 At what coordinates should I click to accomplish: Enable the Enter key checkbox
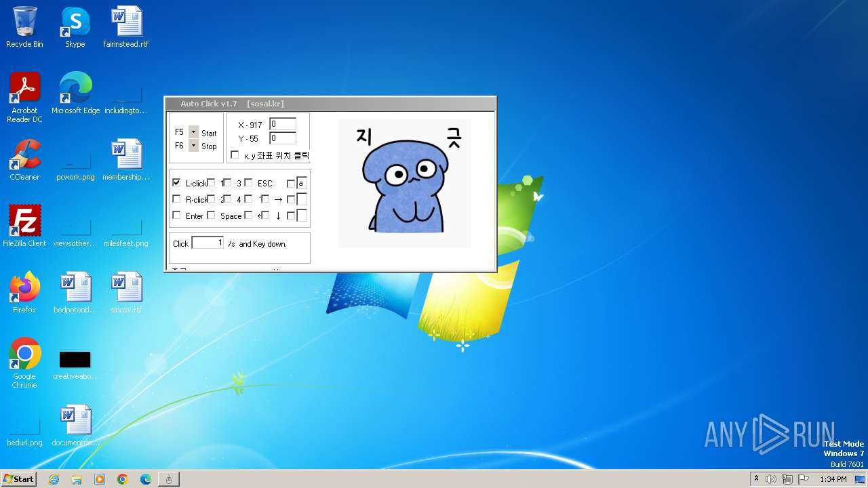click(x=177, y=216)
